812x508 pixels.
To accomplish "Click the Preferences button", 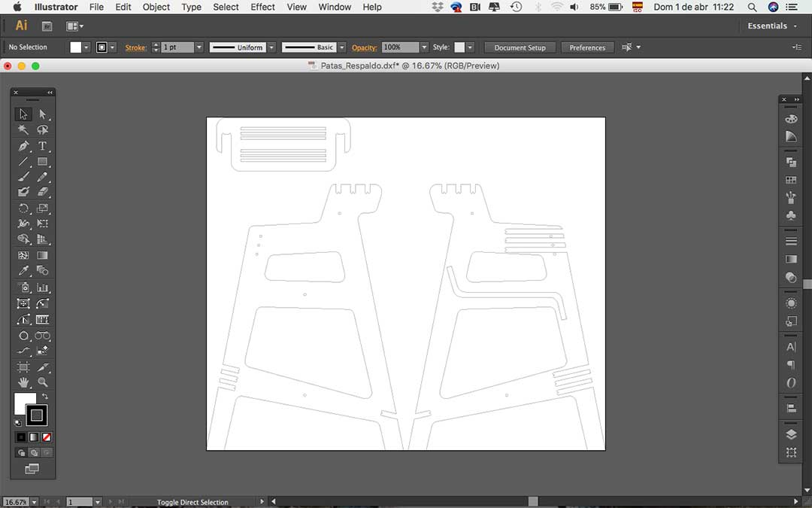I will click(587, 47).
